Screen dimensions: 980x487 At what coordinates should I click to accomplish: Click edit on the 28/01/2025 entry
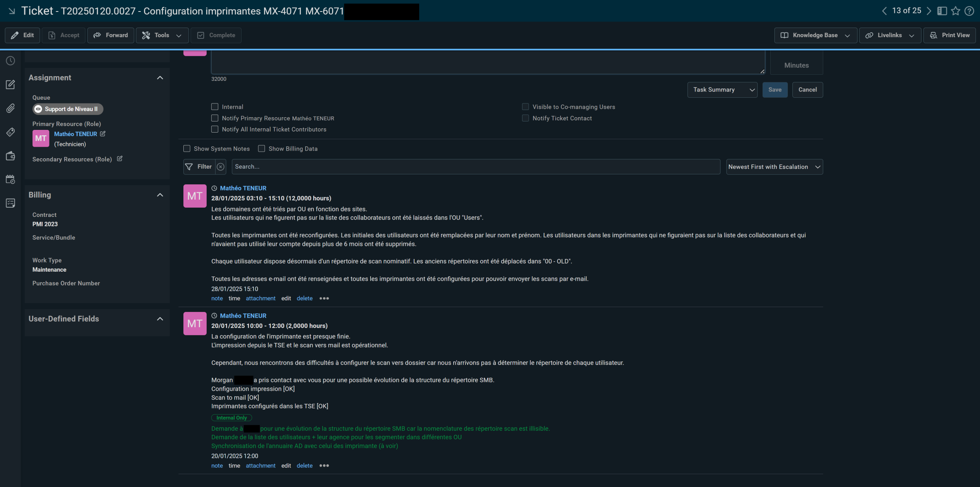point(286,298)
